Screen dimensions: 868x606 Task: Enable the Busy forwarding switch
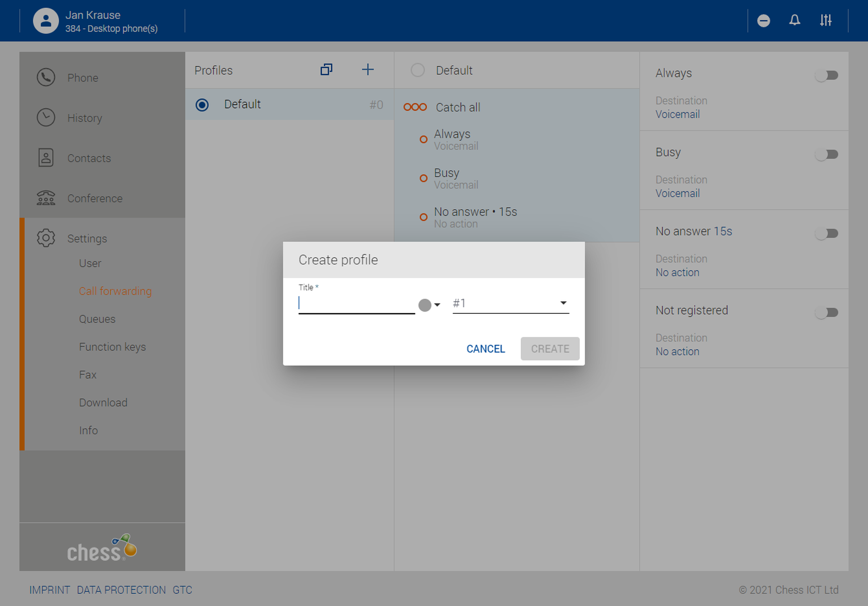click(826, 155)
